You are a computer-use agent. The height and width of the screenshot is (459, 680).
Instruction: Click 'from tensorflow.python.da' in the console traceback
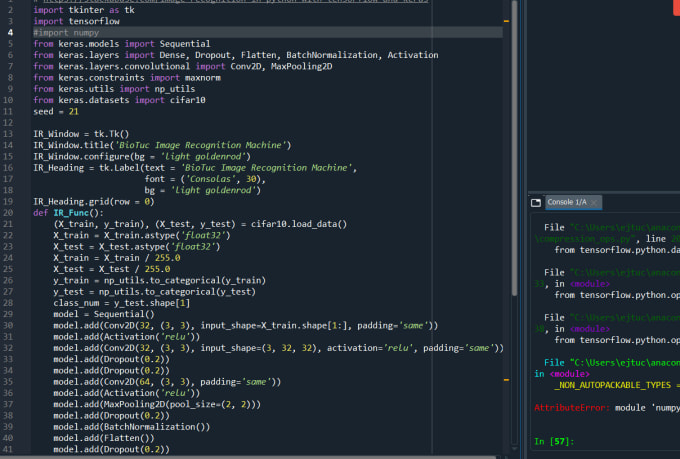(x=617, y=250)
